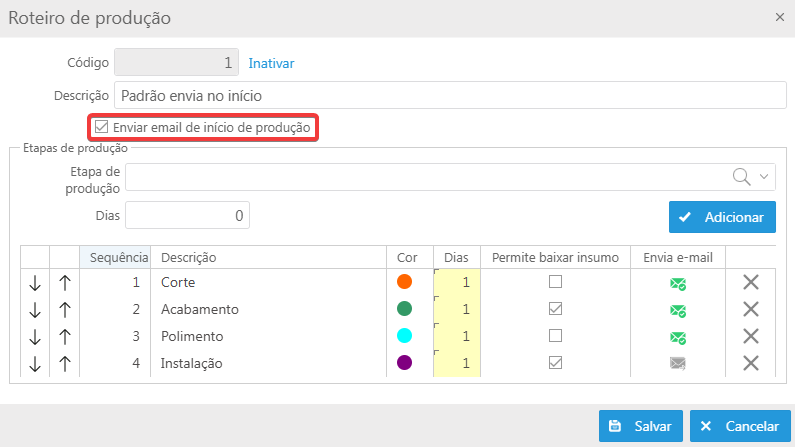This screenshot has height=447, width=795.
Task: Move Polimento row down with arrow
Action: (34, 337)
